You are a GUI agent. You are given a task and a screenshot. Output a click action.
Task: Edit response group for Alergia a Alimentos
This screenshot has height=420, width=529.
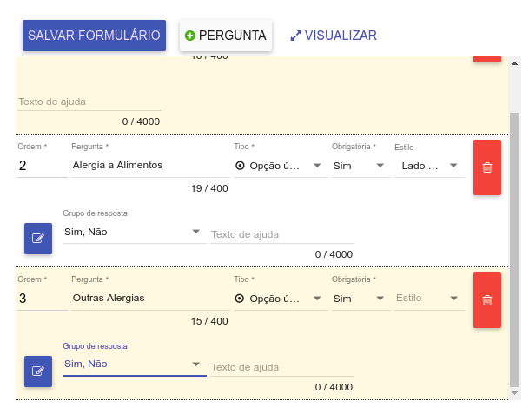[x=38, y=238]
